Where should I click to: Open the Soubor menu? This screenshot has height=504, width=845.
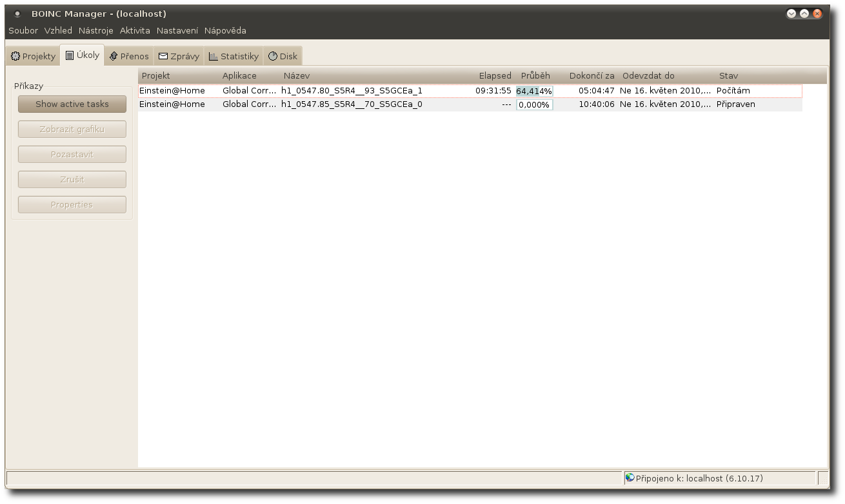pyautogui.click(x=23, y=31)
